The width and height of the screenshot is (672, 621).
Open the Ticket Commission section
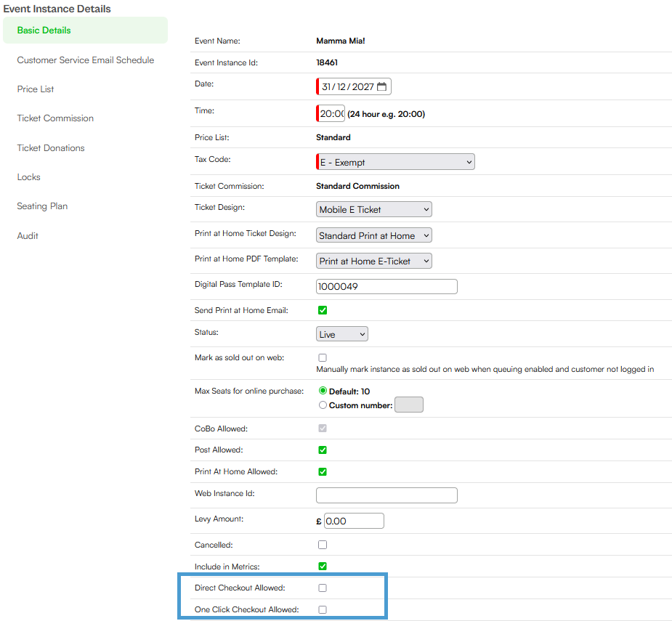click(x=55, y=118)
